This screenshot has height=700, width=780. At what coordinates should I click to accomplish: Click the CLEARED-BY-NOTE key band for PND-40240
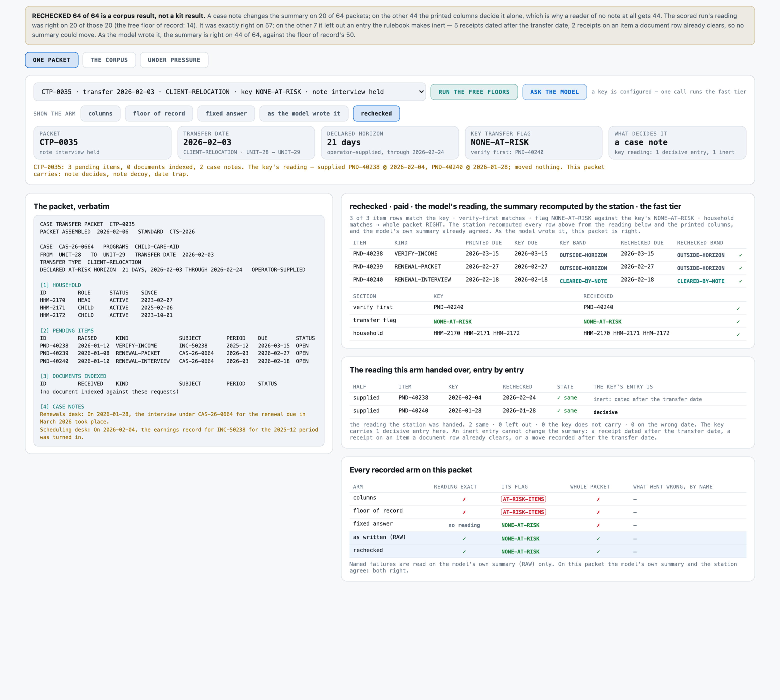pyautogui.click(x=583, y=281)
